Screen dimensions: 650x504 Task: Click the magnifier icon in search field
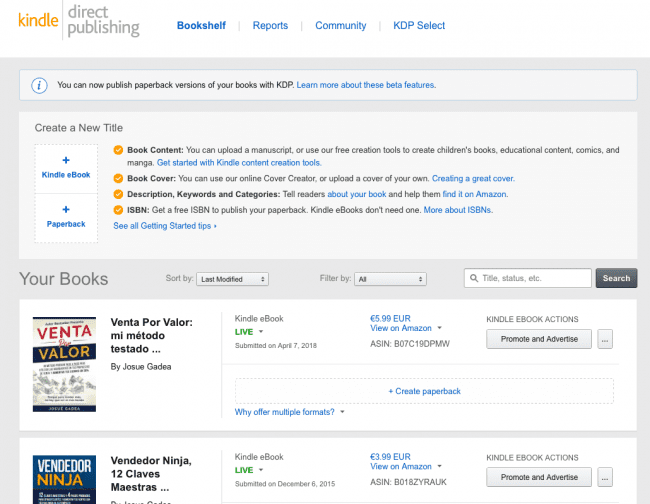[x=474, y=278]
